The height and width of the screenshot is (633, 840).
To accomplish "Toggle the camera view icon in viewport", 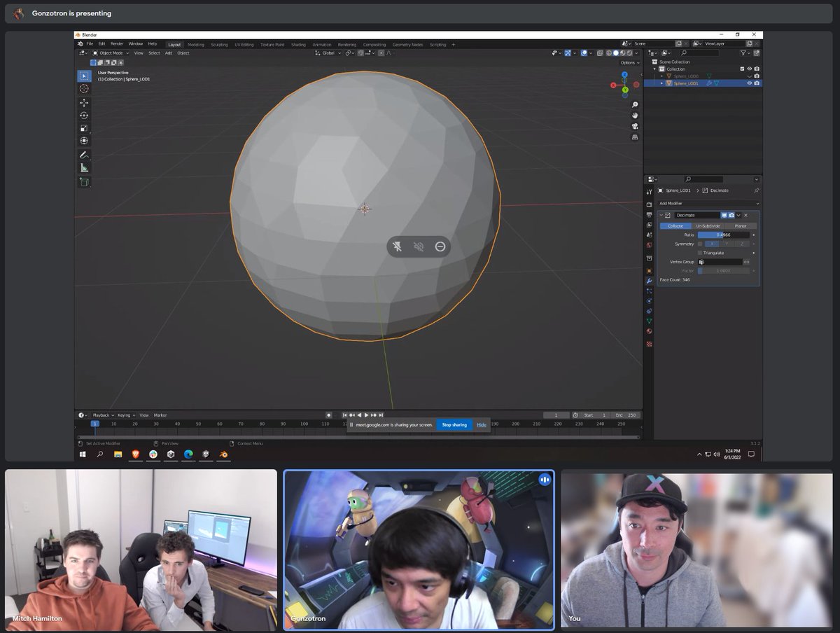I will [635, 127].
